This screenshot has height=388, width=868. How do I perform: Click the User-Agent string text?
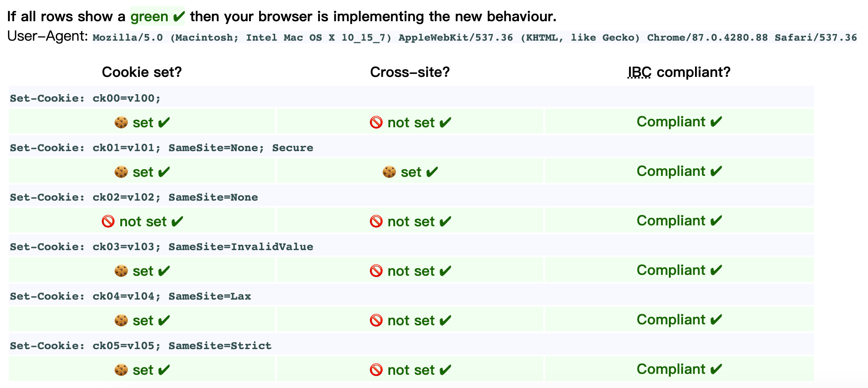pyautogui.click(x=475, y=38)
